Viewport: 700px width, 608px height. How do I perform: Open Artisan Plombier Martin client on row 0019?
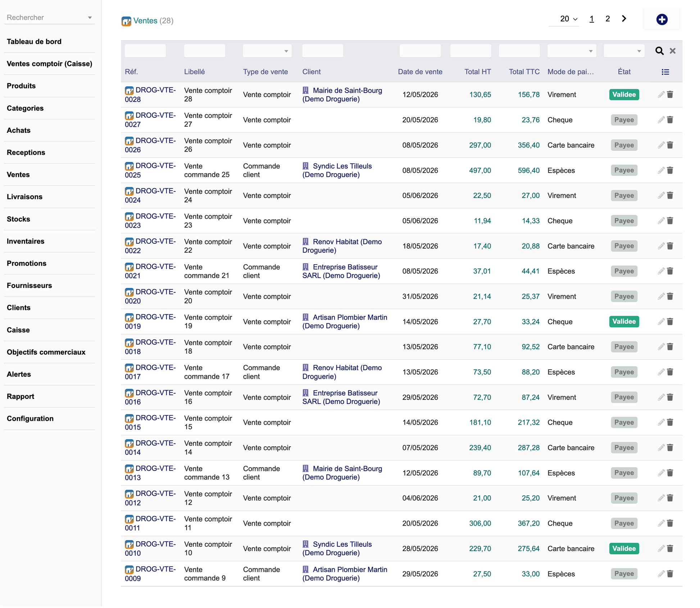click(x=345, y=321)
